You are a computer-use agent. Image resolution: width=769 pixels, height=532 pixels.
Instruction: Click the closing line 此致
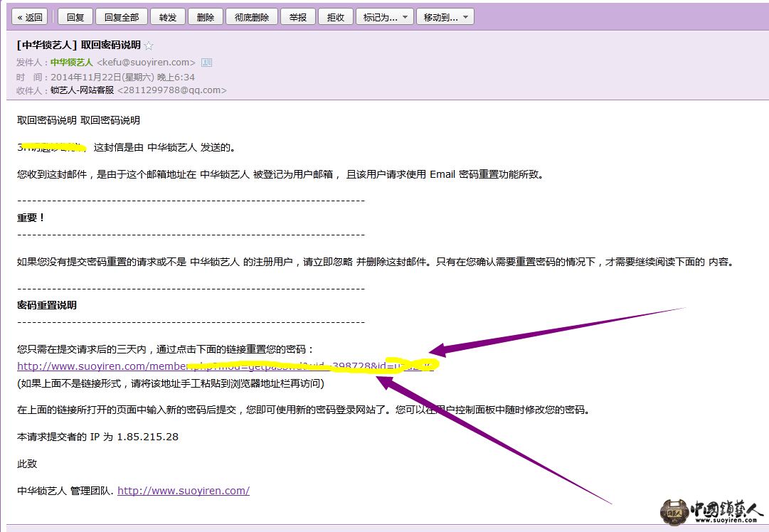(x=27, y=463)
